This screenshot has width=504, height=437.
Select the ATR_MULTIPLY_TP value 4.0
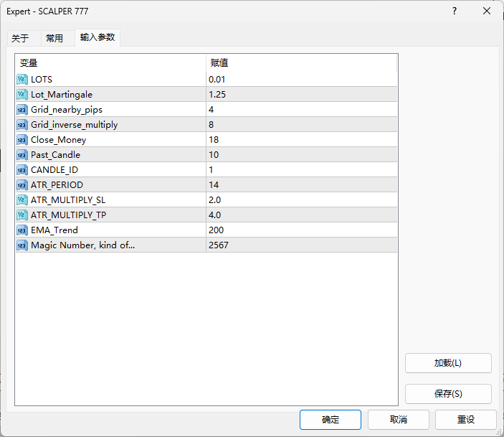click(302, 215)
